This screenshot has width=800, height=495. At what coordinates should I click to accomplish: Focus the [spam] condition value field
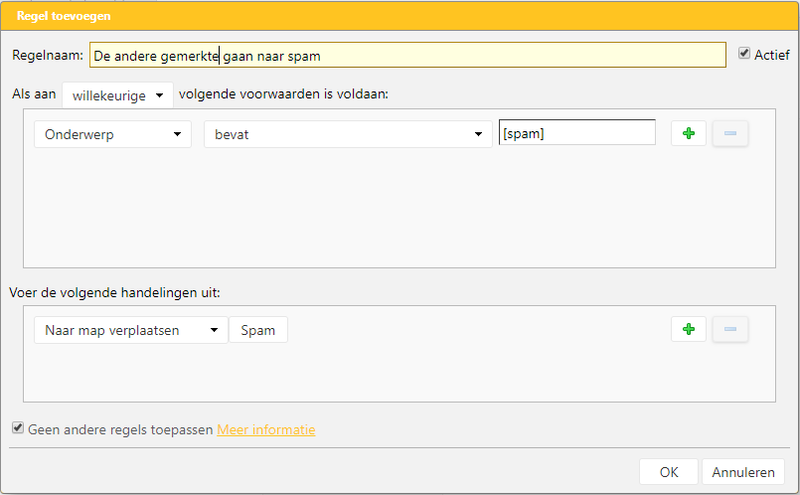tap(577, 134)
